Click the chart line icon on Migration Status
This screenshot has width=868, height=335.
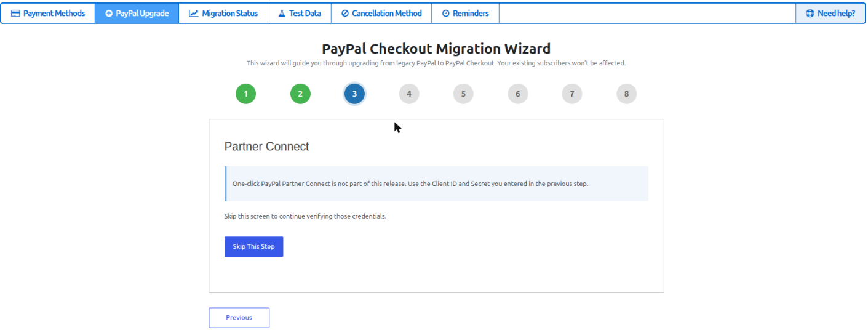(x=194, y=14)
